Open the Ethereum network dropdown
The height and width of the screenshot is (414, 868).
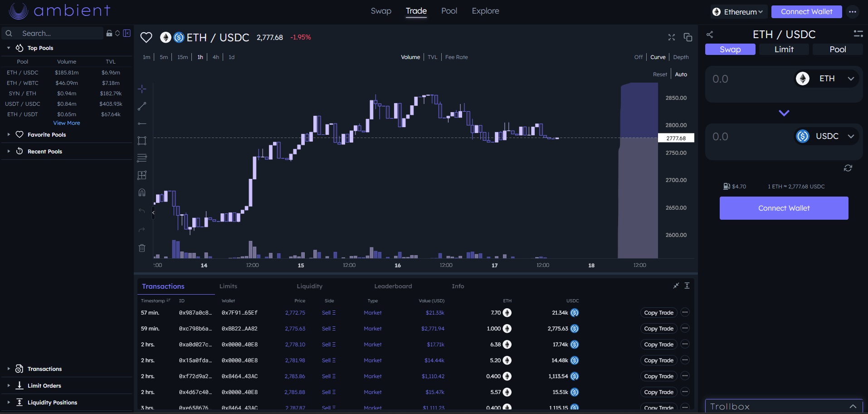739,12
